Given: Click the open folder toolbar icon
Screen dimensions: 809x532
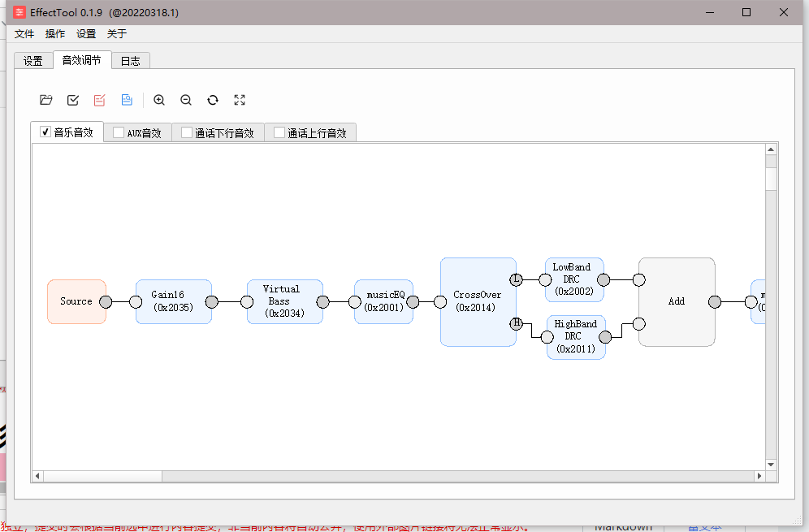Looking at the screenshot, I should pyautogui.click(x=46, y=100).
